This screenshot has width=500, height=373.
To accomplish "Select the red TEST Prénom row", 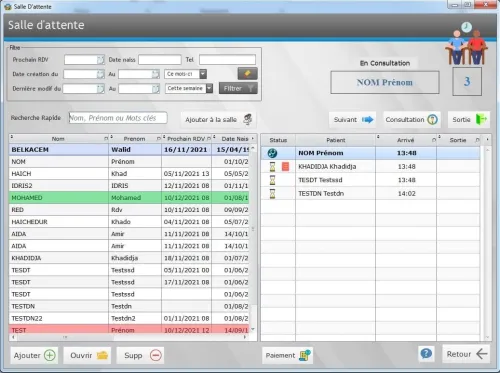I will pyautogui.click(x=129, y=329).
